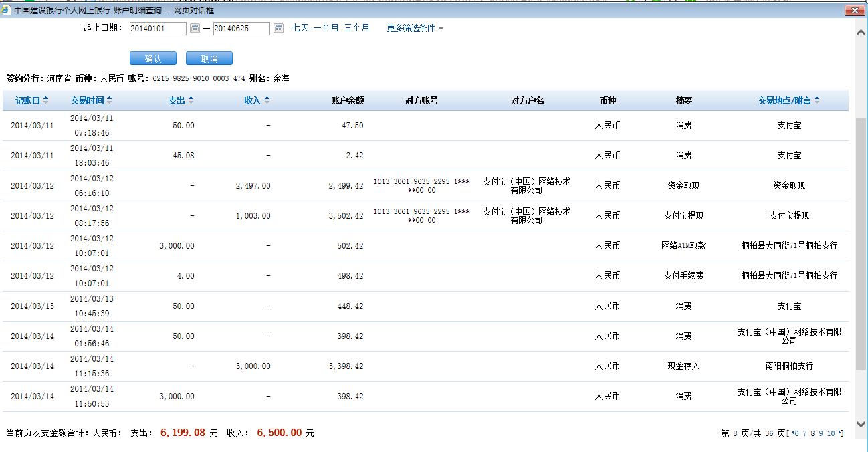The image size is (868, 452).
Task: Open the start date calendar picker
Action: (x=195, y=28)
